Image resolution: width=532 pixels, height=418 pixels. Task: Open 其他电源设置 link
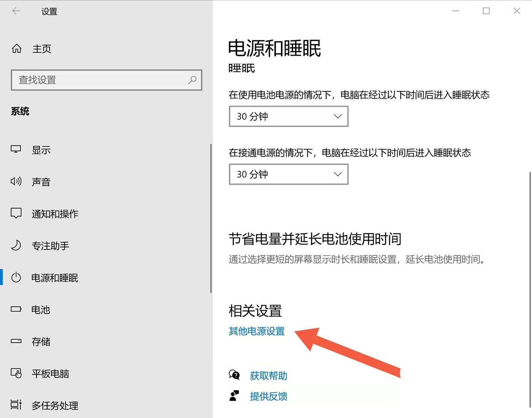pyautogui.click(x=257, y=331)
